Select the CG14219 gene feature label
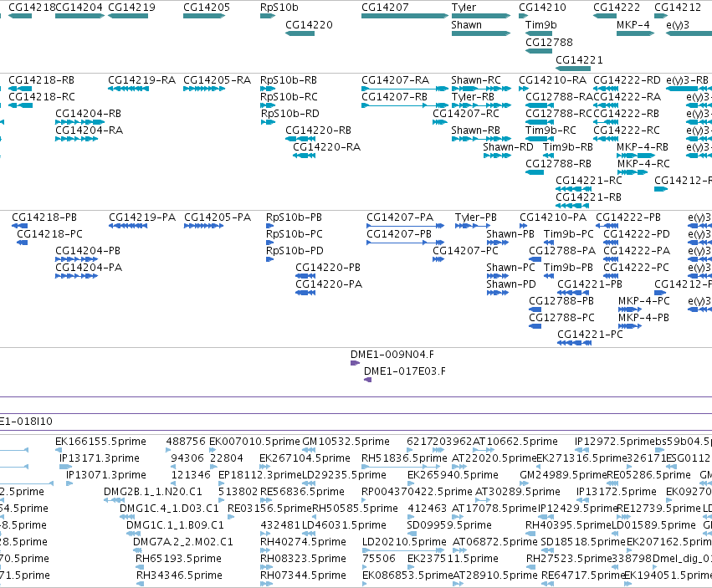Viewport: 712px width, 588px height. (x=131, y=8)
